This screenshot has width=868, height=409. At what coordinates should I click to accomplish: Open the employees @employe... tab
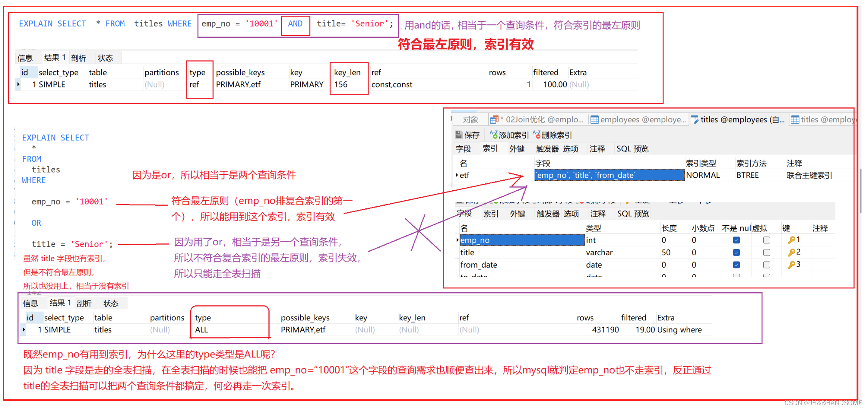(638, 120)
